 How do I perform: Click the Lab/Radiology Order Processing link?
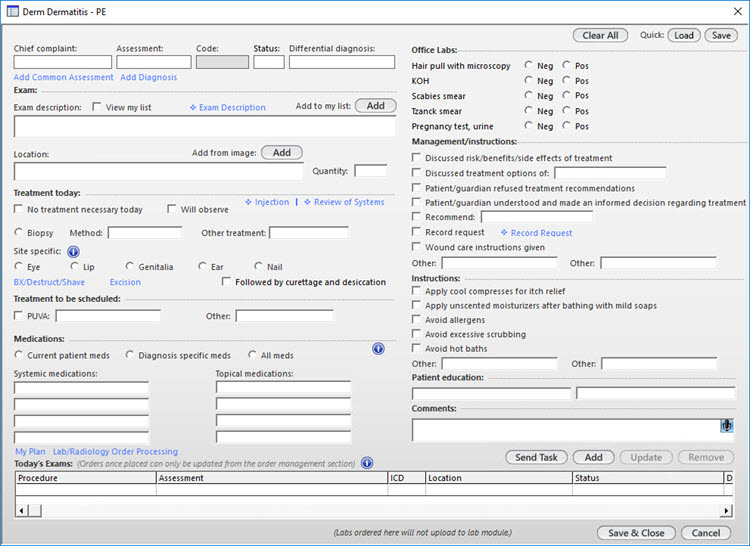(x=115, y=451)
